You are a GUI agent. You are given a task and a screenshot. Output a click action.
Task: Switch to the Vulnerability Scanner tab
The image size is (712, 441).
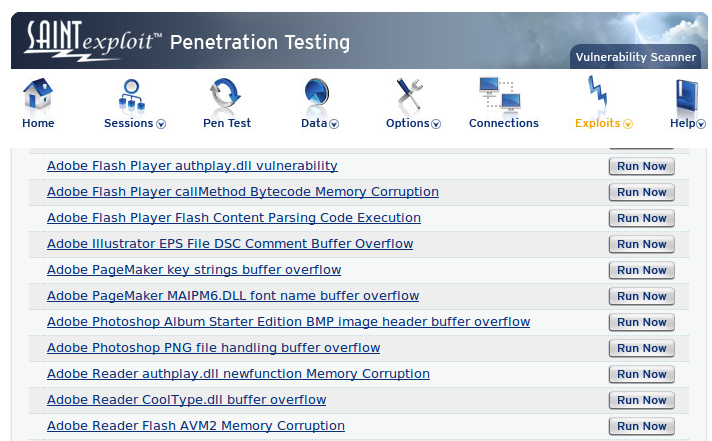point(636,57)
